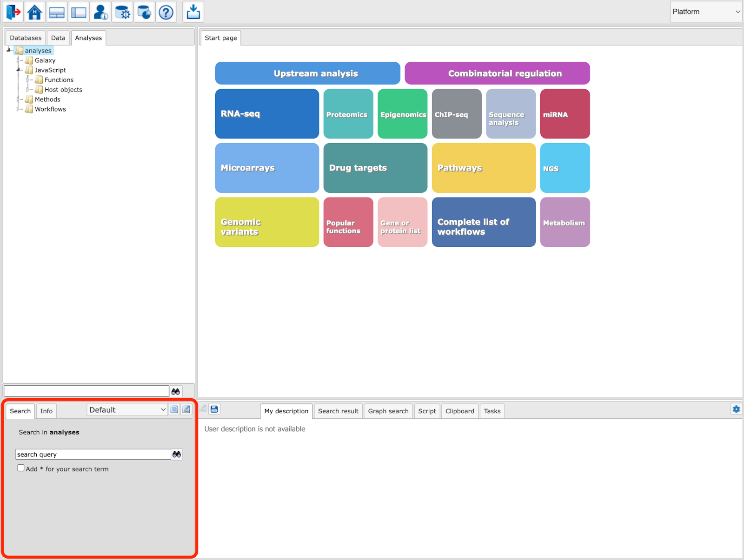Open the Genomic variants tile
This screenshot has height=560, width=744.
267,222
